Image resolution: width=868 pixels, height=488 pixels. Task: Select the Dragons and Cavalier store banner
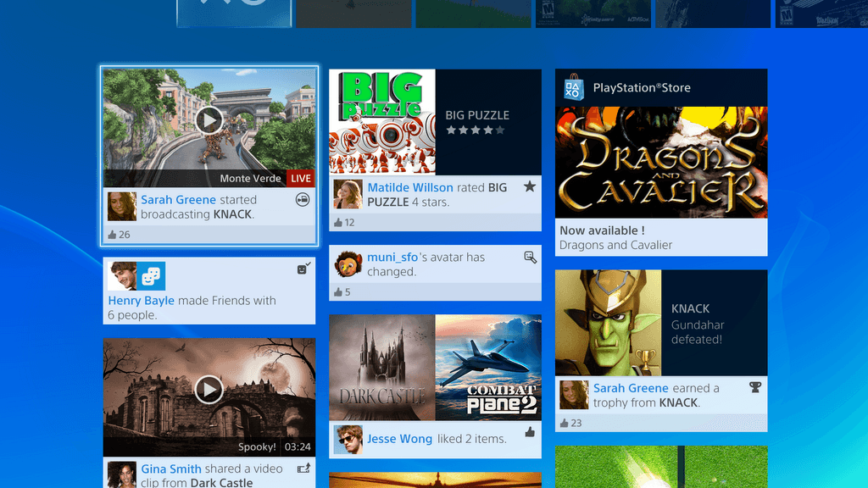coord(661,163)
